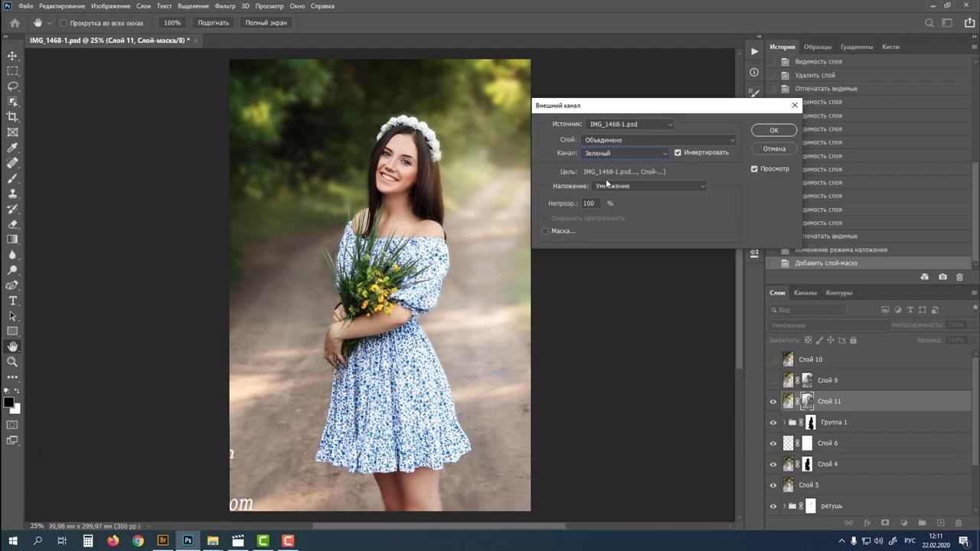This screenshot has width=980, height=551.
Task: Click the Подогнать button
Action: coord(214,23)
